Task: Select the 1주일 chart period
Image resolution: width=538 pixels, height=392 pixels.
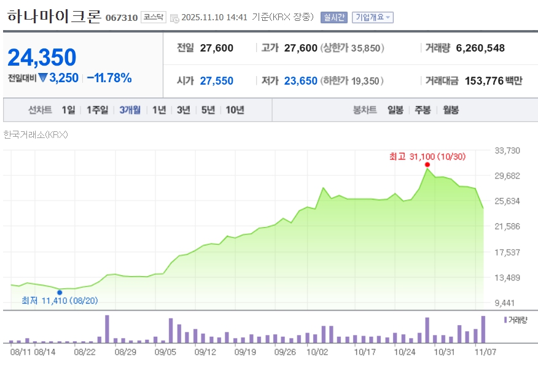Action: (x=97, y=110)
